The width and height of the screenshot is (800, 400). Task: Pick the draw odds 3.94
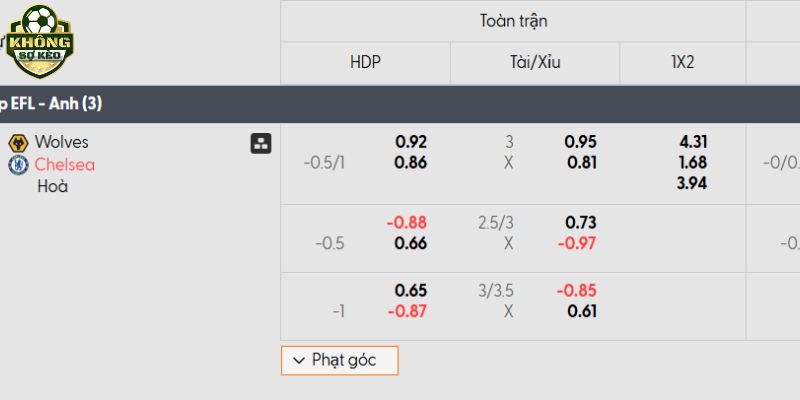pyautogui.click(x=692, y=182)
